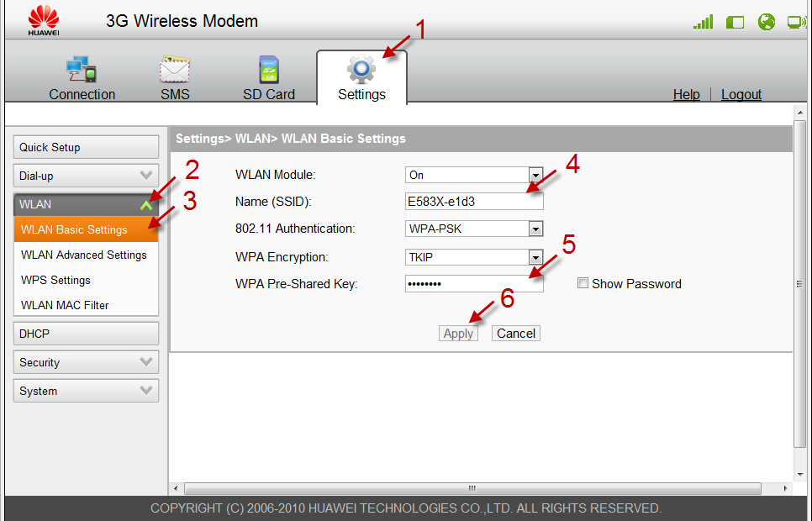The width and height of the screenshot is (812, 521).
Task: Select the Connection tab label
Action: coord(82,94)
